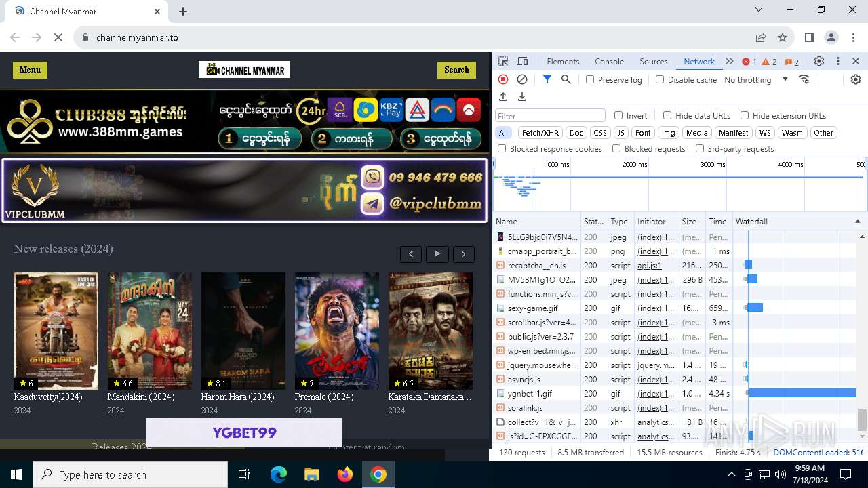
Task: Click the site Search button
Action: click(x=456, y=70)
